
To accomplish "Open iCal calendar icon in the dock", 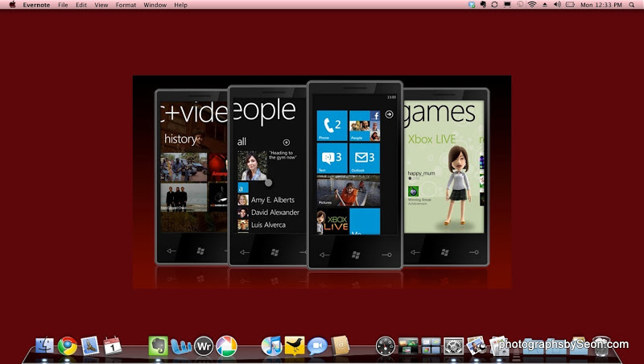I will point(113,345).
